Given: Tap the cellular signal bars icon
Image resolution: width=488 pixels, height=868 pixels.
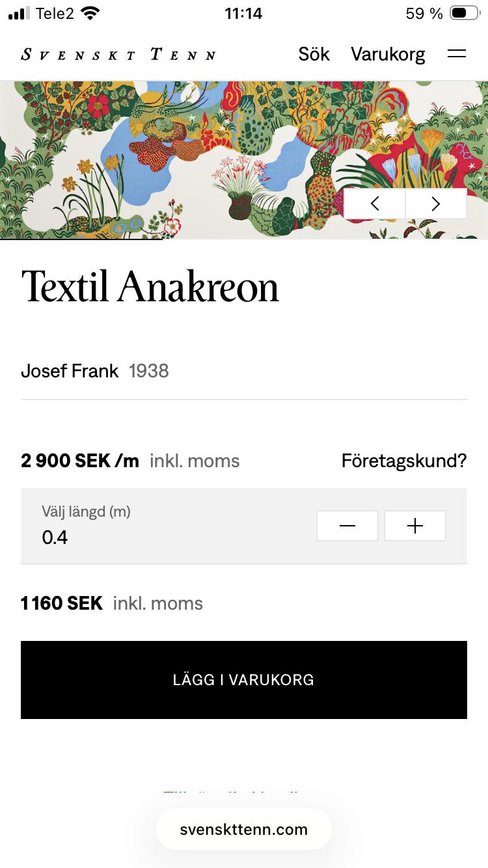Looking at the screenshot, I should 20,13.
